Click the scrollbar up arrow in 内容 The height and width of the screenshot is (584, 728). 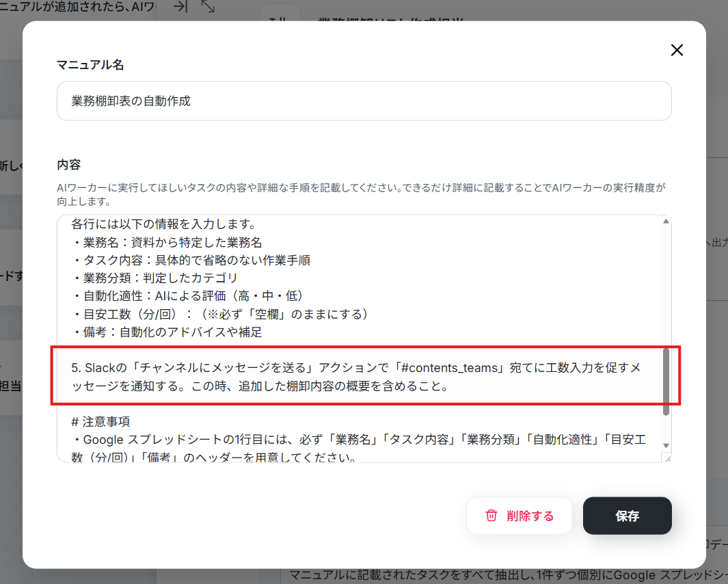[666, 222]
